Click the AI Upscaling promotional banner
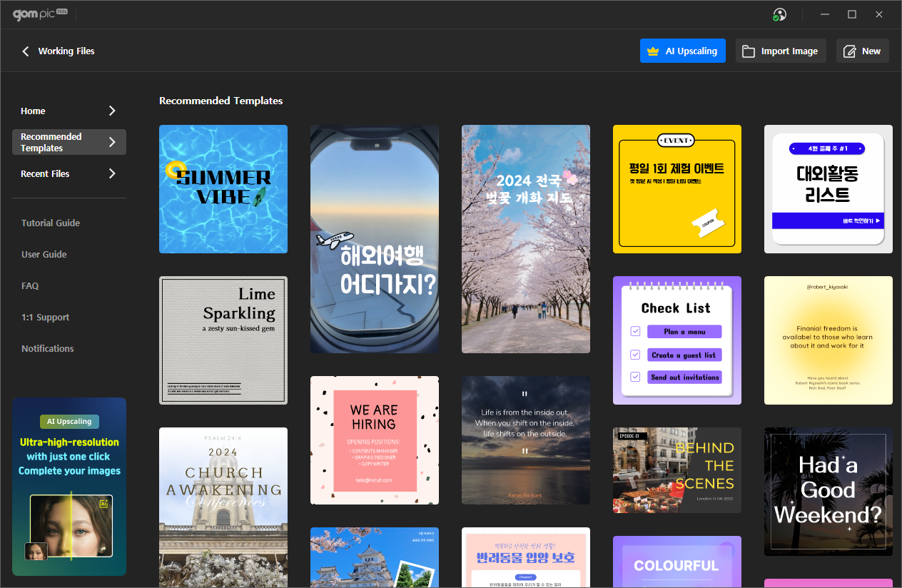The image size is (902, 588). tap(69, 487)
